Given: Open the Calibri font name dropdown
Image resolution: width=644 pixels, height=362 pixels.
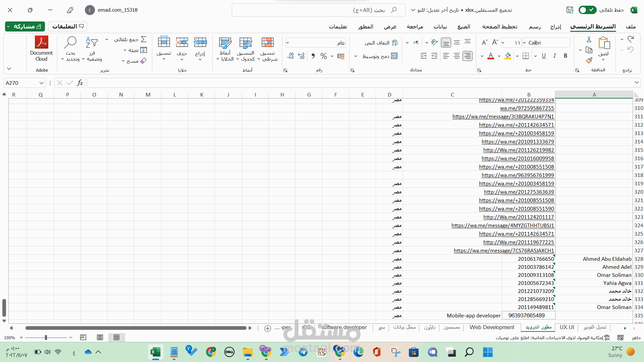Looking at the screenshot, I should [524, 43].
